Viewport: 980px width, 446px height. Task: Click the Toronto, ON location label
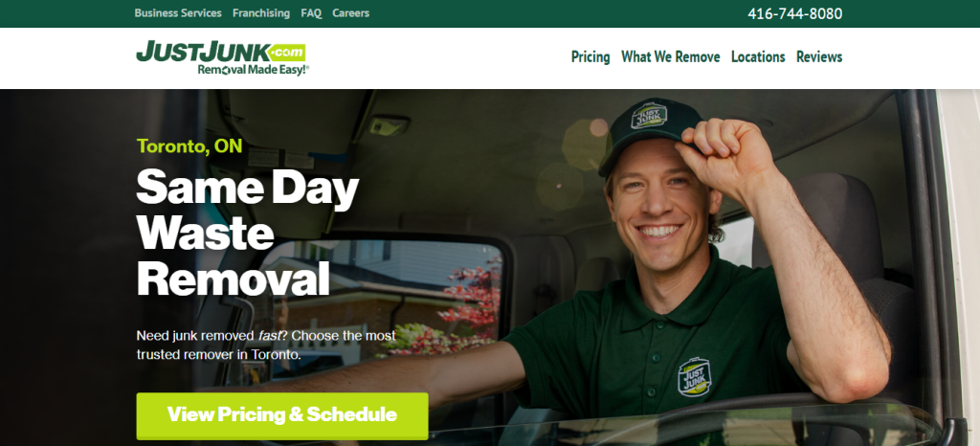(x=189, y=146)
